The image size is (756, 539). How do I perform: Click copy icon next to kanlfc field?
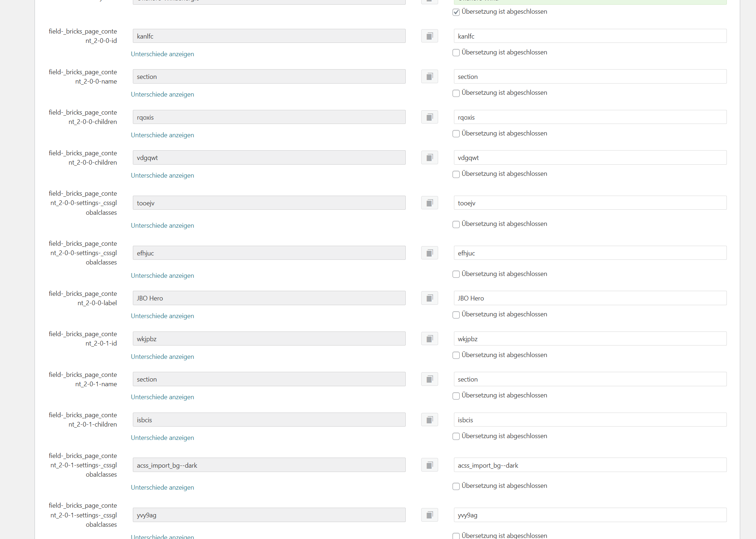click(x=429, y=36)
